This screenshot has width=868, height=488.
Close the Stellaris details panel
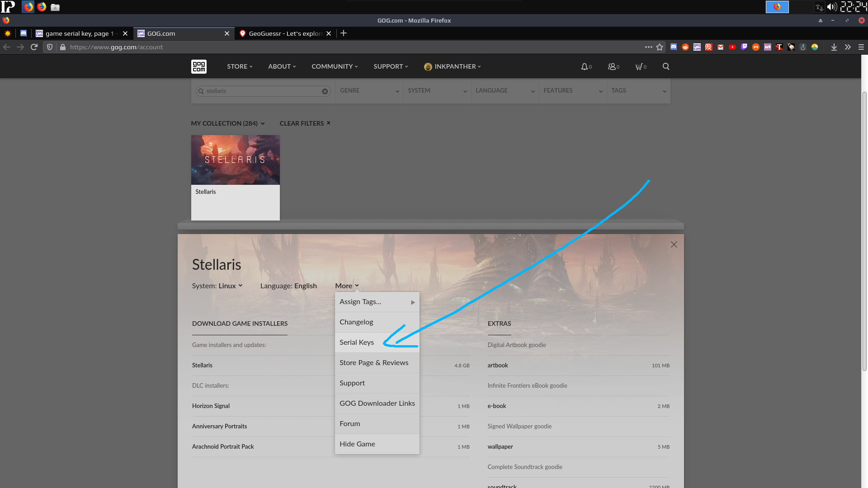click(674, 244)
